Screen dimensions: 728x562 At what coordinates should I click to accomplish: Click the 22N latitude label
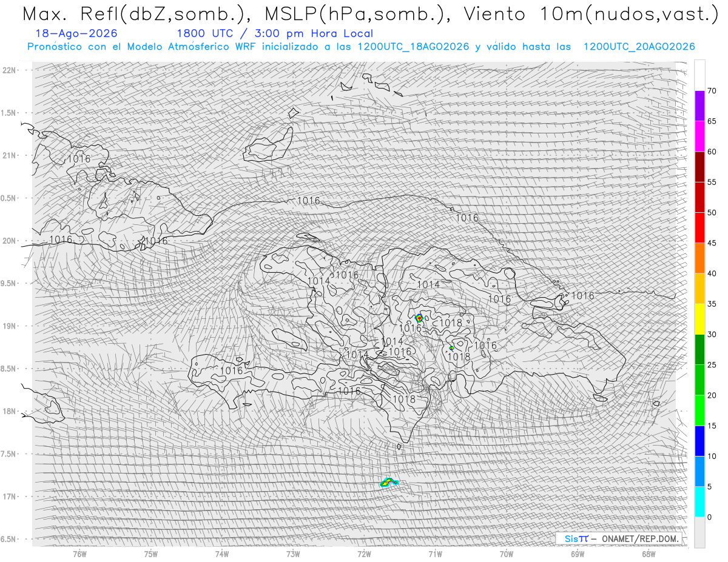tap(10, 70)
